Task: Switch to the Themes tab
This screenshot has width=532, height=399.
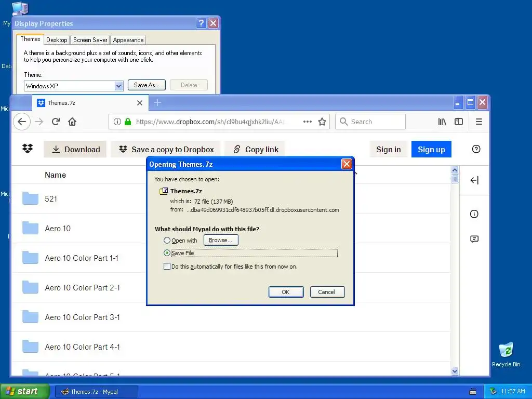Action: tap(30, 39)
